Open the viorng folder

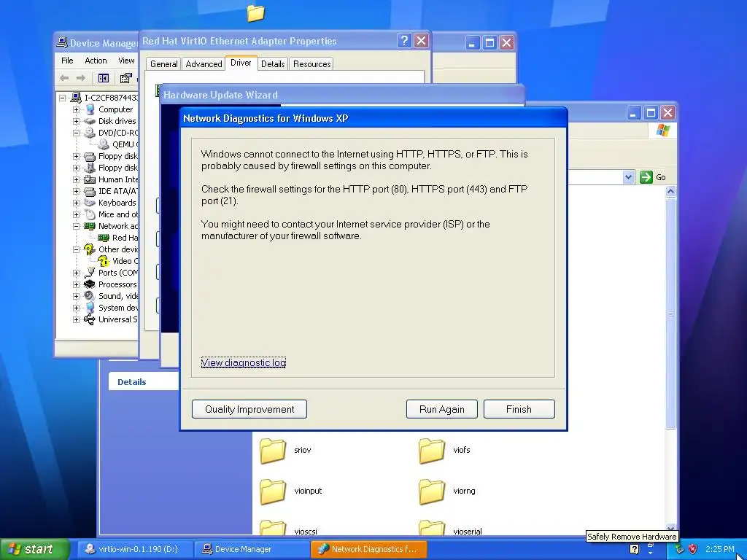[x=432, y=491]
